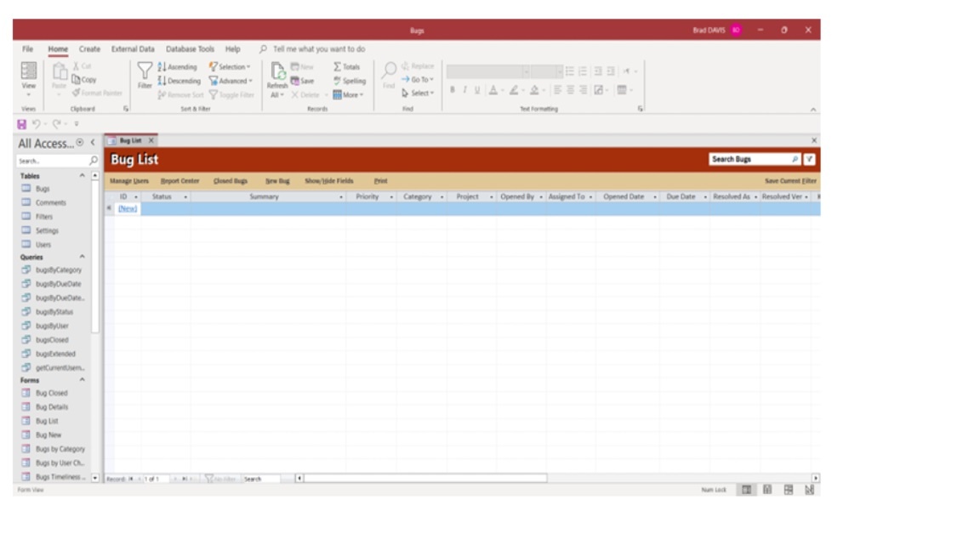
Task: Click Tell me what you want to do
Action: click(319, 48)
